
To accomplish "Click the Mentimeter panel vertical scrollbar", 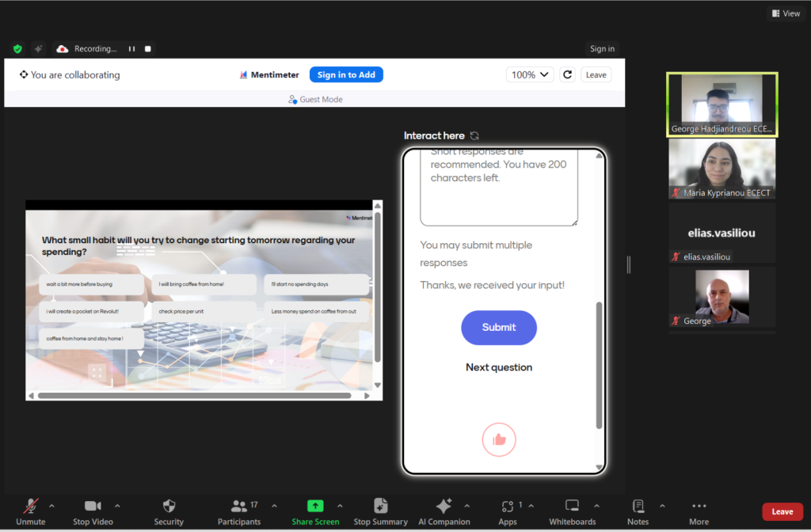I will [599, 364].
